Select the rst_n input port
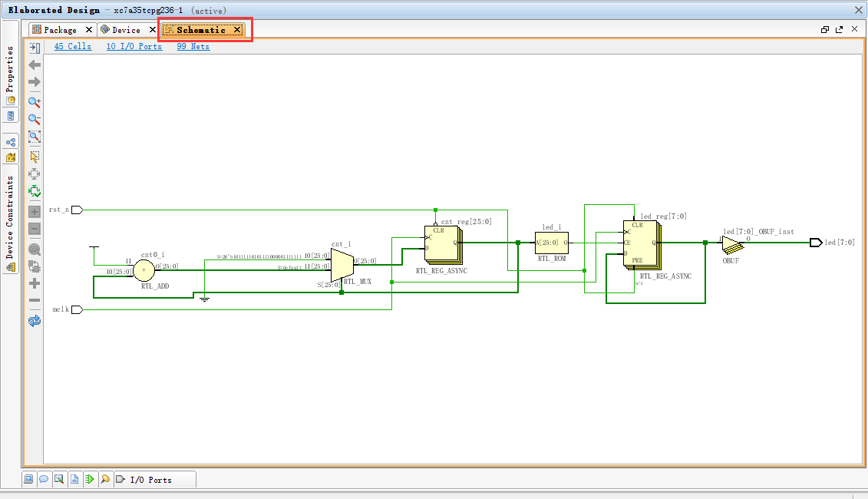Viewport: 868px width, 499px height. [x=77, y=210]
